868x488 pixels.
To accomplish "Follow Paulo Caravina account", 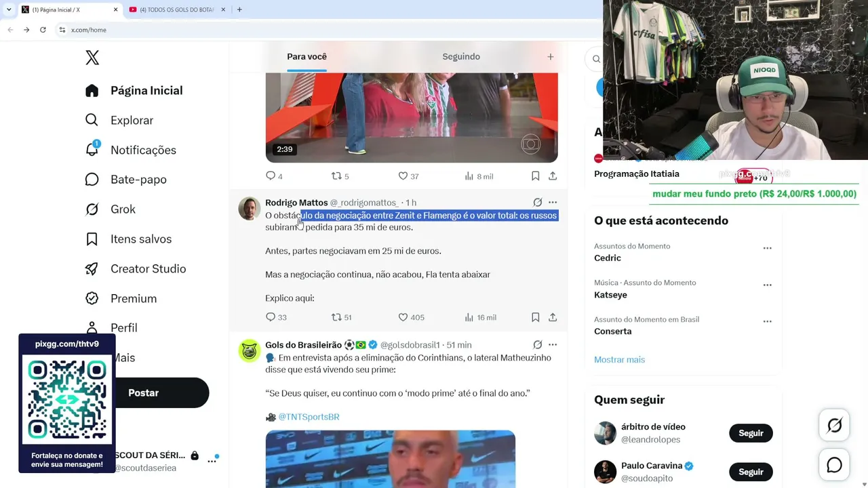I will (x=751, y=472).
